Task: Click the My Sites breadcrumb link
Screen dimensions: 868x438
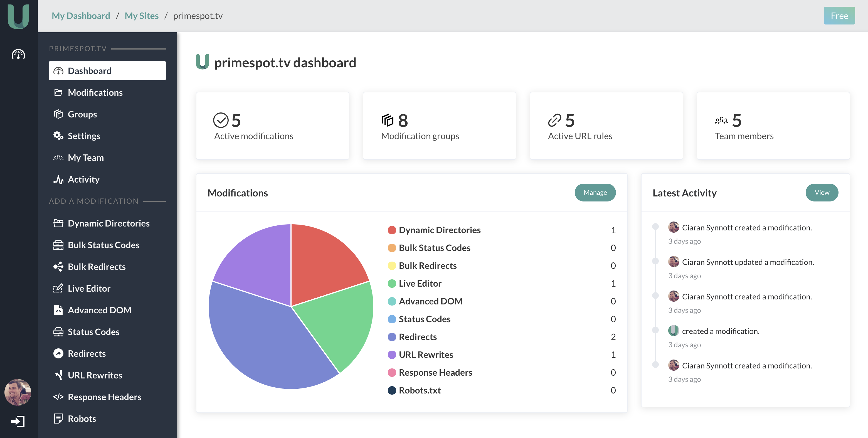Action: pyautogui.click(x=142, y=16)
